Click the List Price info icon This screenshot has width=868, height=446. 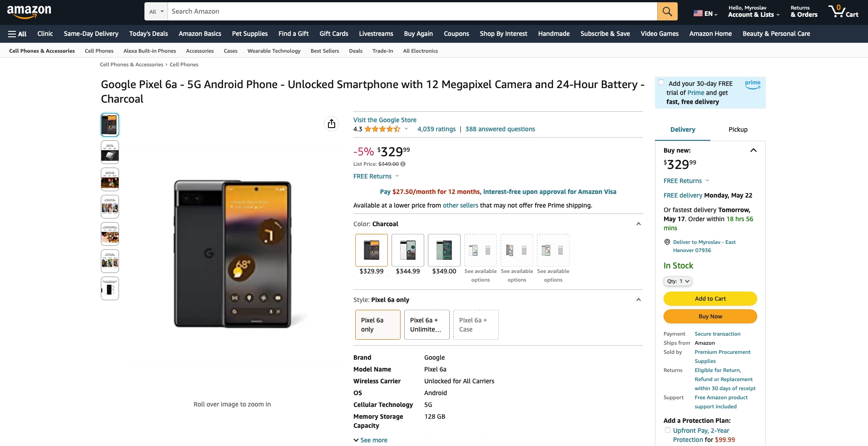403,164
